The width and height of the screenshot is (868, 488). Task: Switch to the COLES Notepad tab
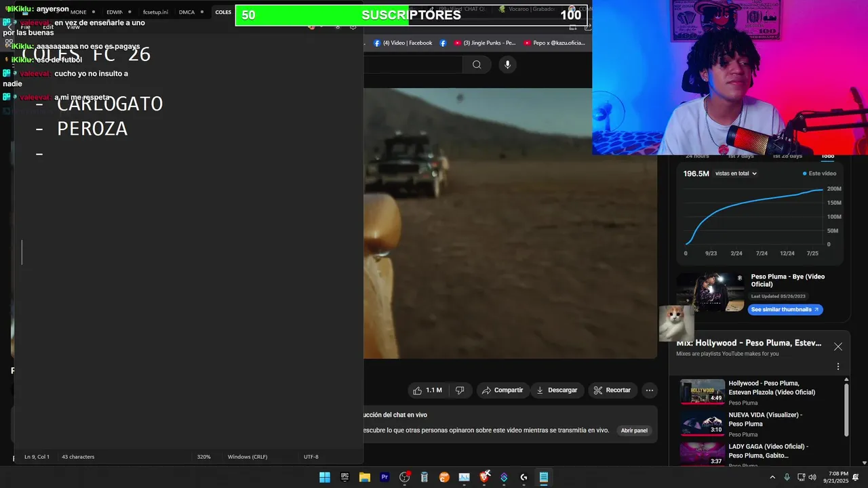point(223,12)
